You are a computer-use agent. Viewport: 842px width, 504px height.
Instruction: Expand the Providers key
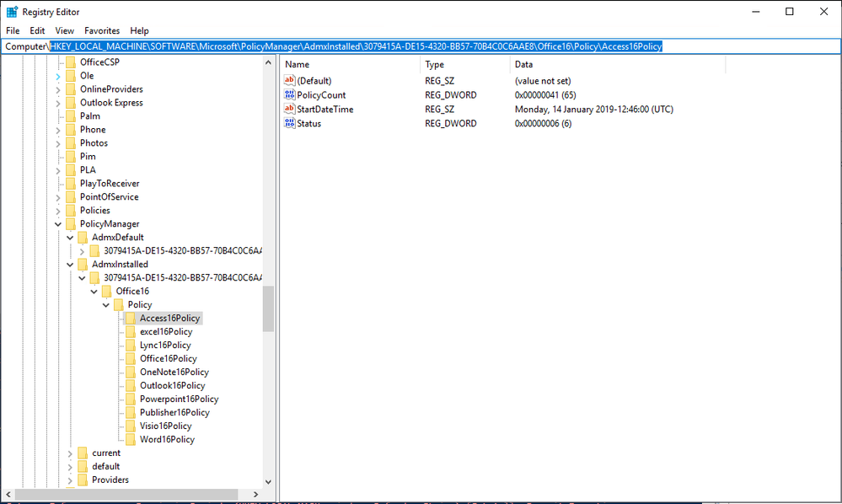pos(70,480)
